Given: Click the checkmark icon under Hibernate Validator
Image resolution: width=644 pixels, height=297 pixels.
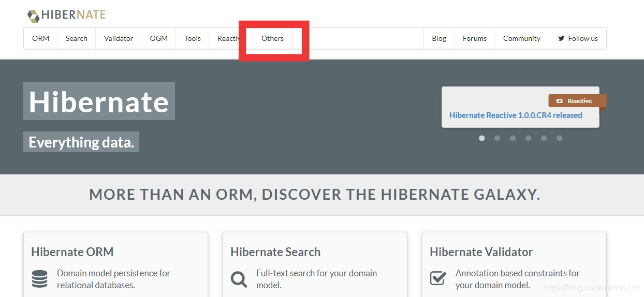Looking at the screenshot, I should [x=438, y=278].
